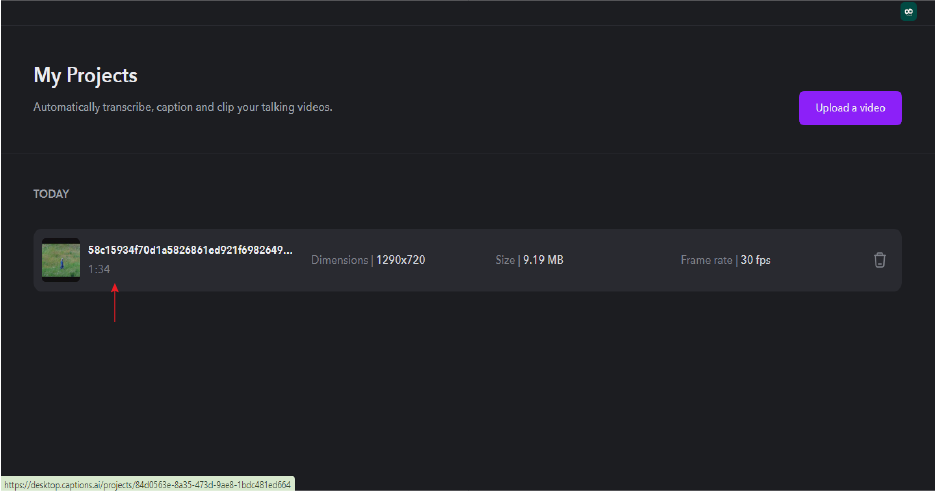Click the Frame rate label
The width and height of the screenshot is (936, 491).
pyautogui.click(x=707, y=260)
